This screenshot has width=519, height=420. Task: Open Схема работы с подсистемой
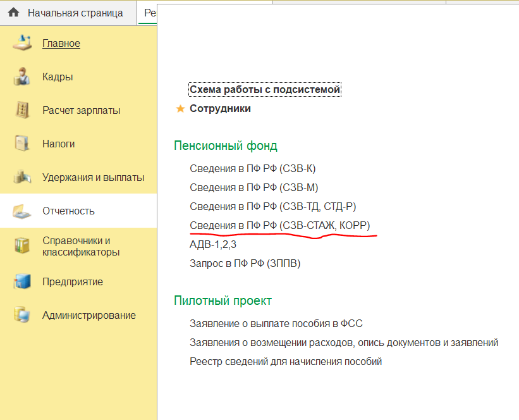tap(265, 89)
